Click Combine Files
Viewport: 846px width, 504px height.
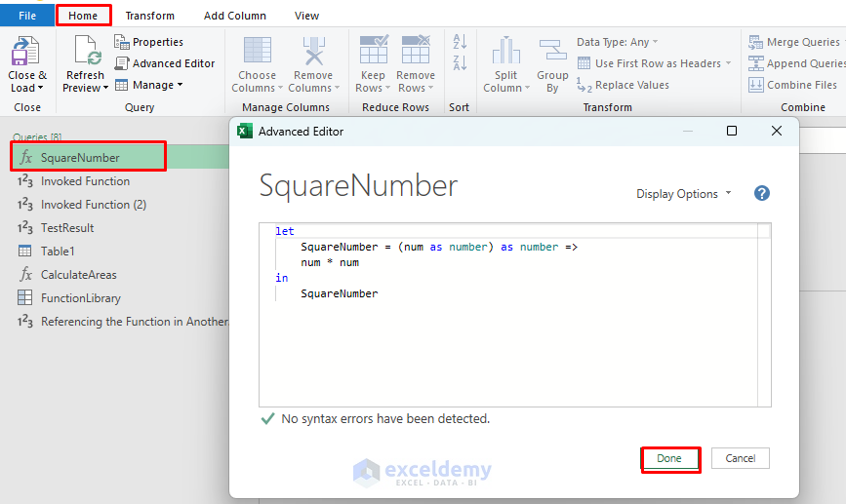792,85
